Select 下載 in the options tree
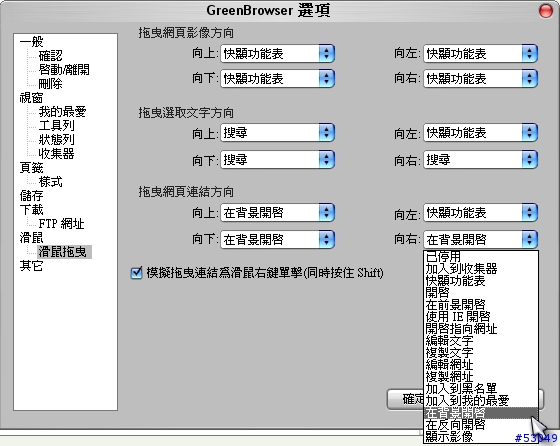Screen dimensions: 560x446 (x=31, y=210)
